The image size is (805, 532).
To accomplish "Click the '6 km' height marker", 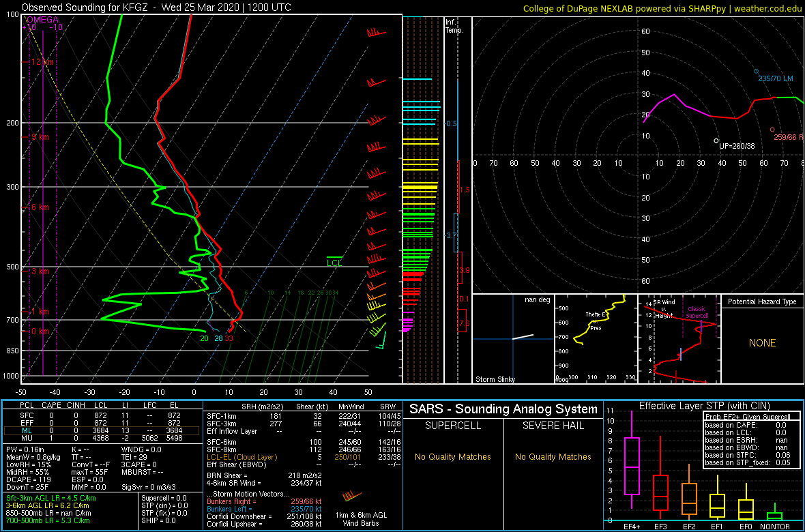I will [39, 207].
